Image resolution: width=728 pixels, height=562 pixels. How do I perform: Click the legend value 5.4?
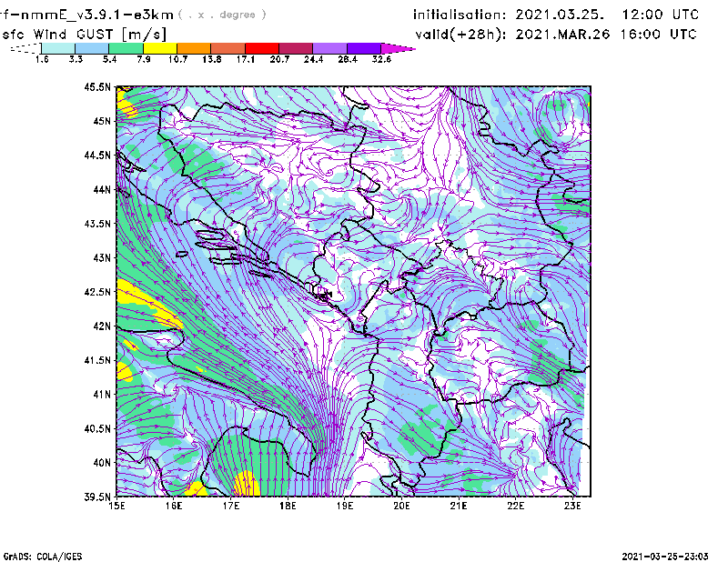(109, 59)
